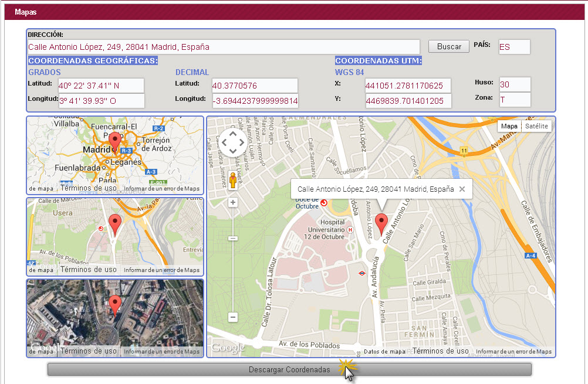Switch to Satélite view
The image size is (588, 384).
tap(536, 126)
